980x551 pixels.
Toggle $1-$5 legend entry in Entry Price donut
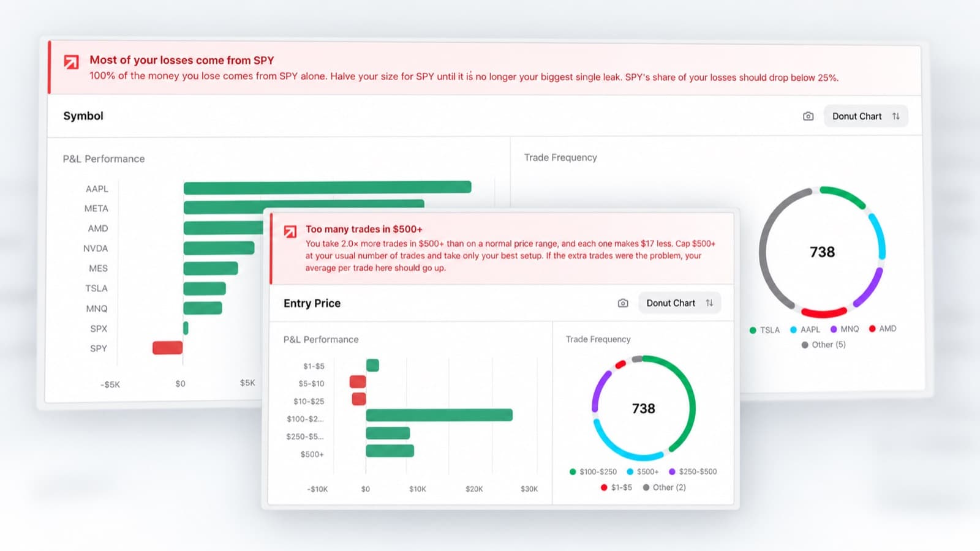pyautogui.click(x=616, y=487)
